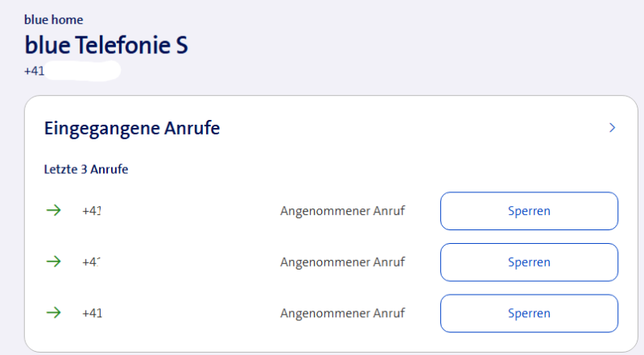Screen dimensions: 644x355
Task: Click Angenommener Anruf in the first row
Action: (342, 211)
